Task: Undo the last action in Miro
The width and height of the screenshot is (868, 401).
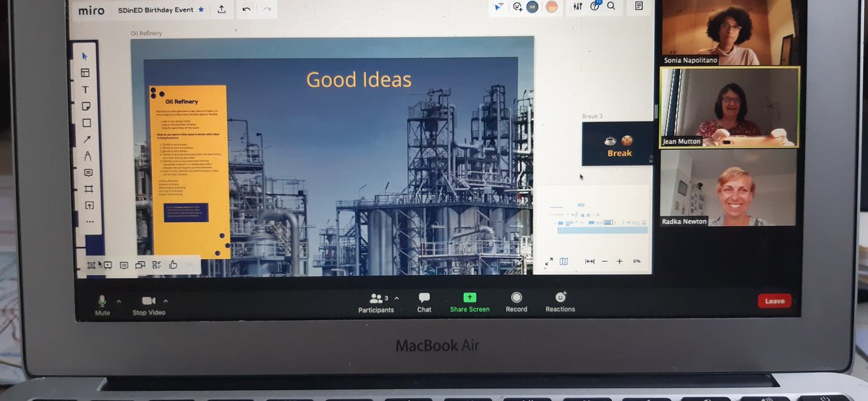Action: pyautogui.click(x=247, y=9)
